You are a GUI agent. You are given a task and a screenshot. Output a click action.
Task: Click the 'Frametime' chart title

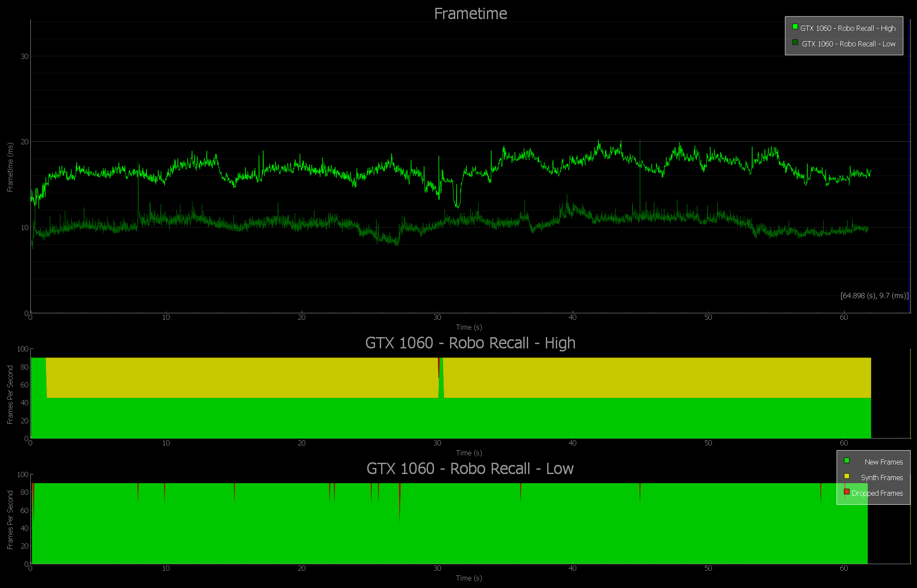[x=470, y=14]
